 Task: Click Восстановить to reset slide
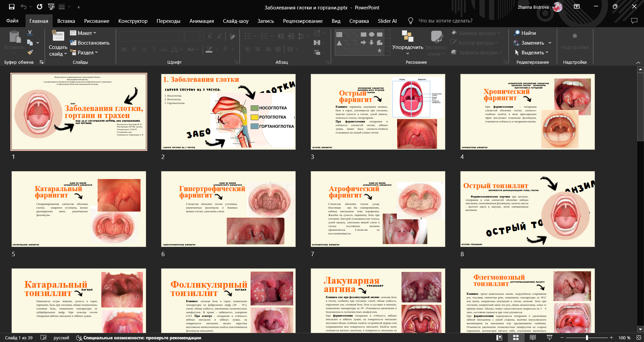pyautogui.click(x=90, y=43)
